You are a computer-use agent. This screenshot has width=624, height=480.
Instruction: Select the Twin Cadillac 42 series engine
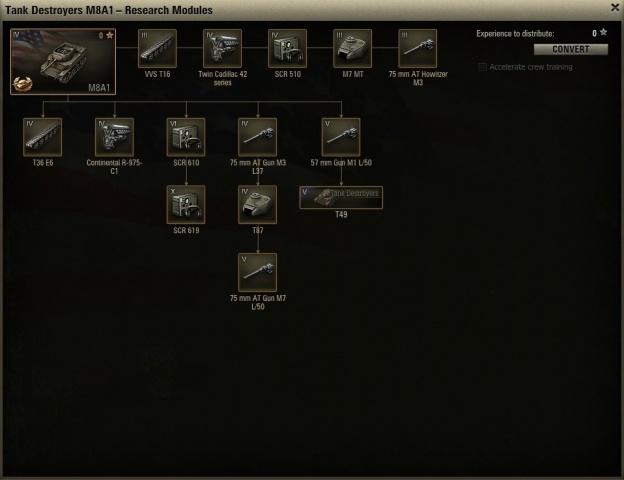click(x=222, y=48)
